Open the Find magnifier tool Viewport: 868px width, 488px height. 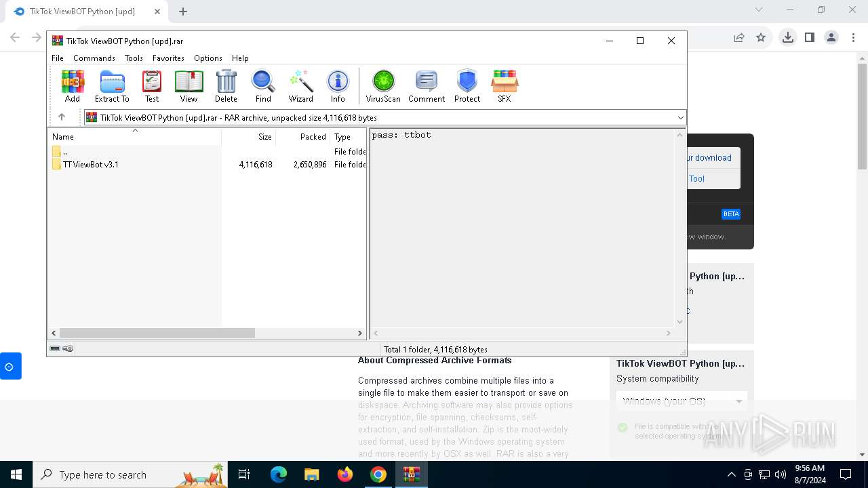click(x=263, y=86)
